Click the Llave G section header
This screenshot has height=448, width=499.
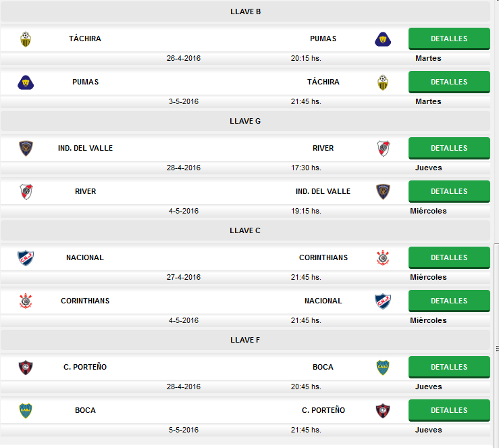coord(245,121)
